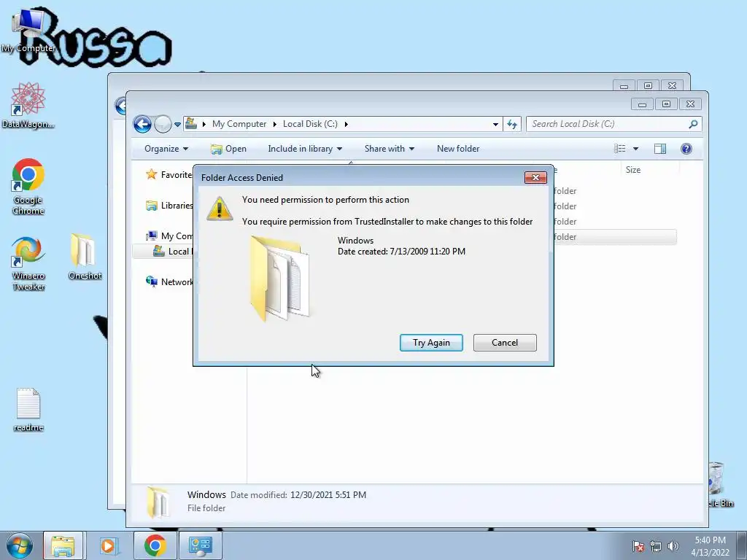Expand the arrow after My Computer breadcrumb

(274, 124)
